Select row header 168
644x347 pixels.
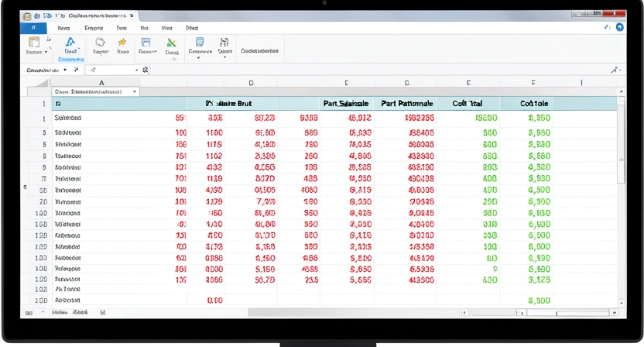[41, 225]
